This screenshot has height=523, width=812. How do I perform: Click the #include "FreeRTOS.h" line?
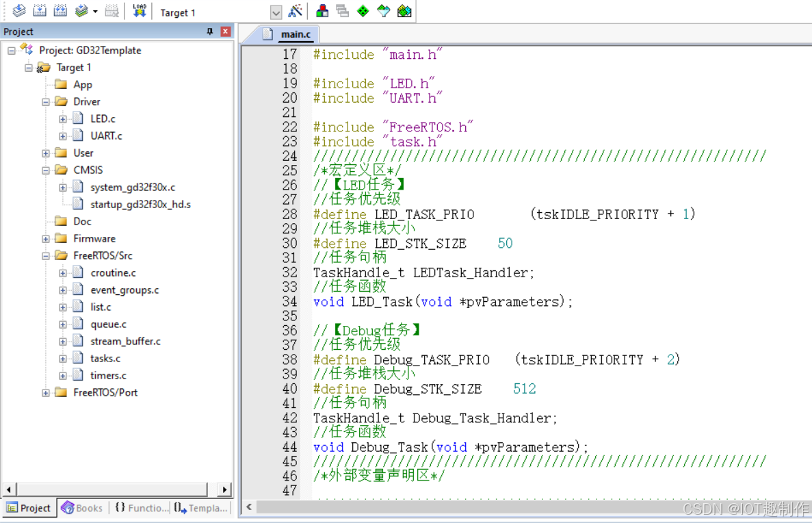click(393, 127)
